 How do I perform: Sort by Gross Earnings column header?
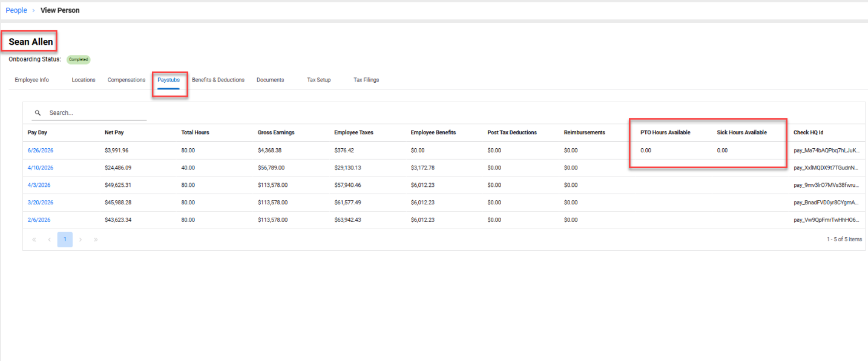point(276,132)
